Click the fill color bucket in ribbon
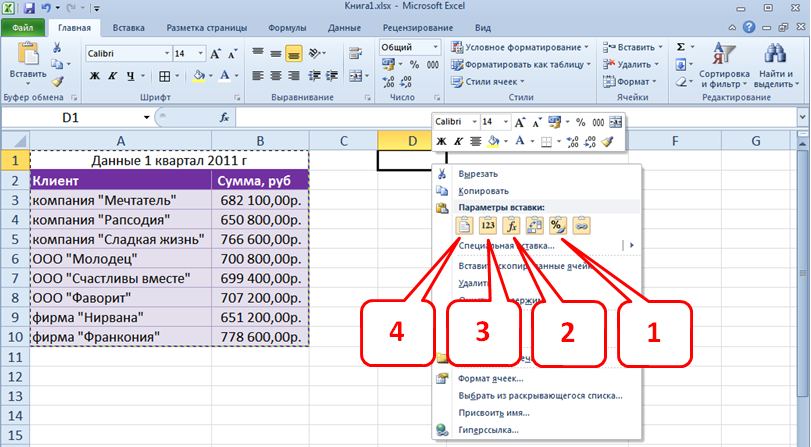 point(198,75)
